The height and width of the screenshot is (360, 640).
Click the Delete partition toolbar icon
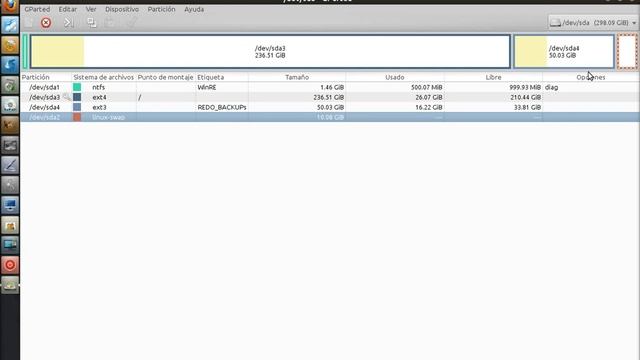[46, 22]
